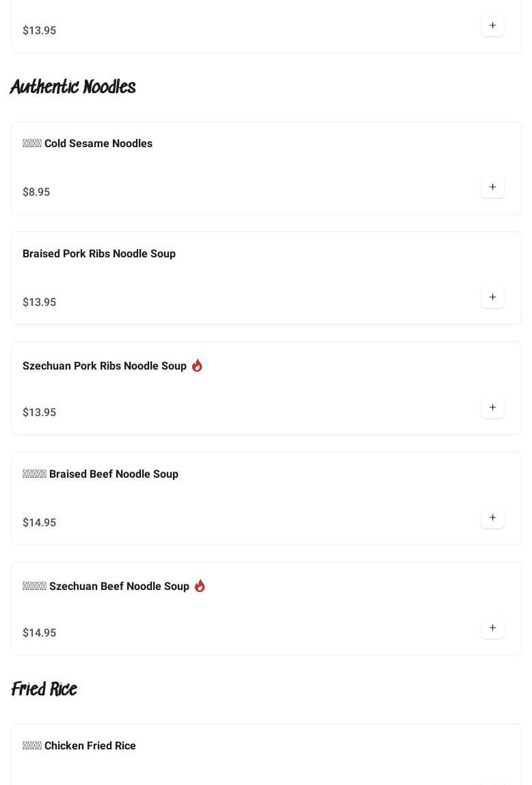Image resolution: width=532 pixels, height=785 pixels.
Task: Add Braised Beef Noodle Soup to order
Action: pos(492,517)
